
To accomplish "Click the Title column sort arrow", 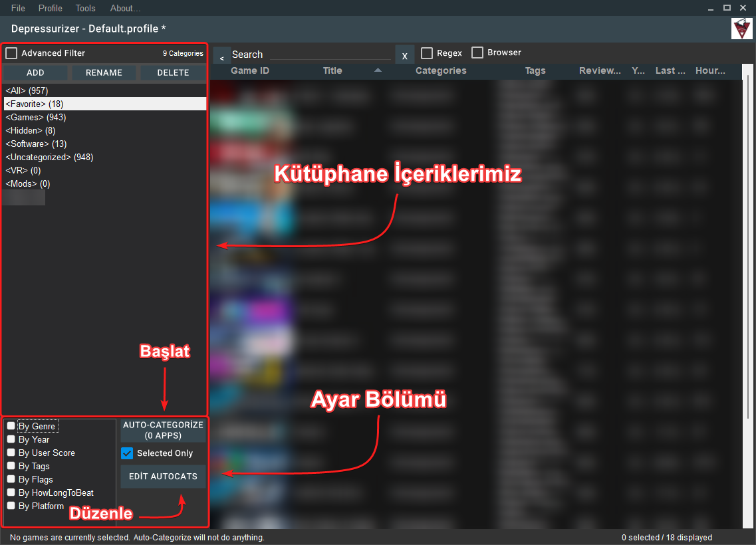I will point(378,70).
